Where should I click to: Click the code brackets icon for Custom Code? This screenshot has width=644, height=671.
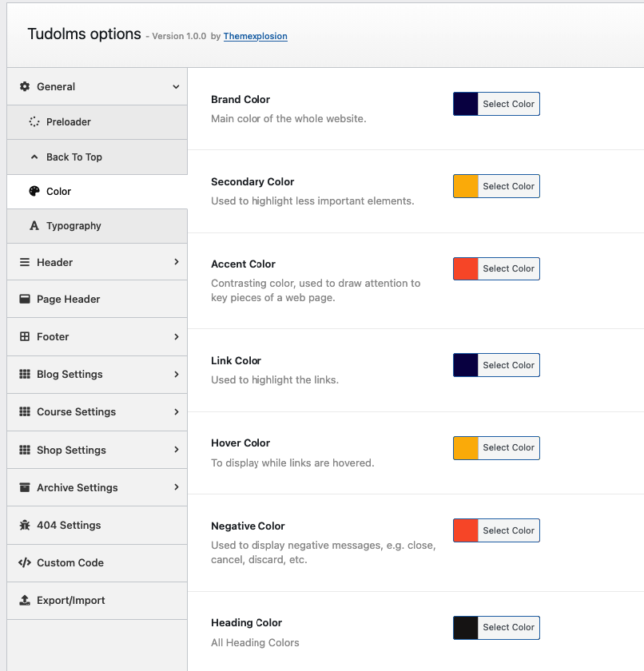click(25, 562)
